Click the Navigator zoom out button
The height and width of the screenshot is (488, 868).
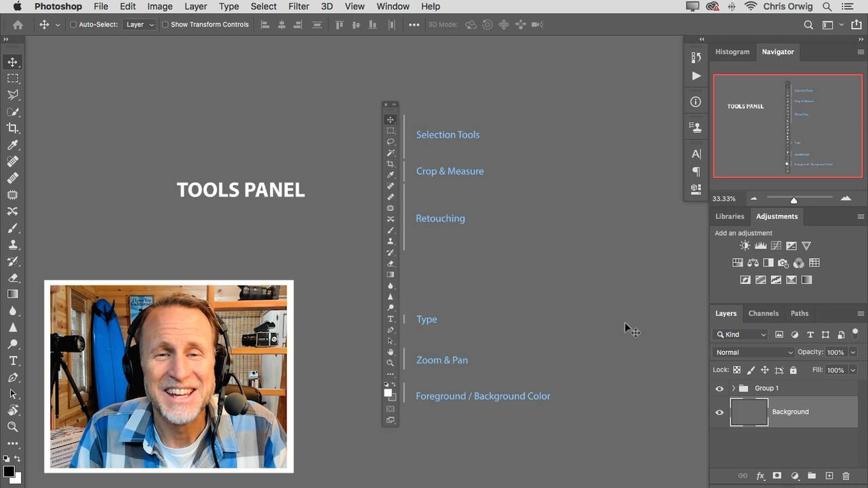pyautogui.click(x=753, y=199)
